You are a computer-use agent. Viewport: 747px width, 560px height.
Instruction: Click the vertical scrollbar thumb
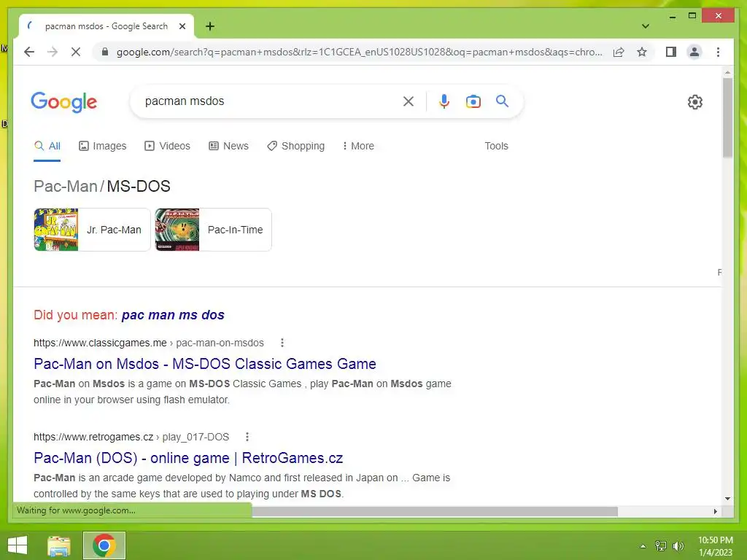727,117
